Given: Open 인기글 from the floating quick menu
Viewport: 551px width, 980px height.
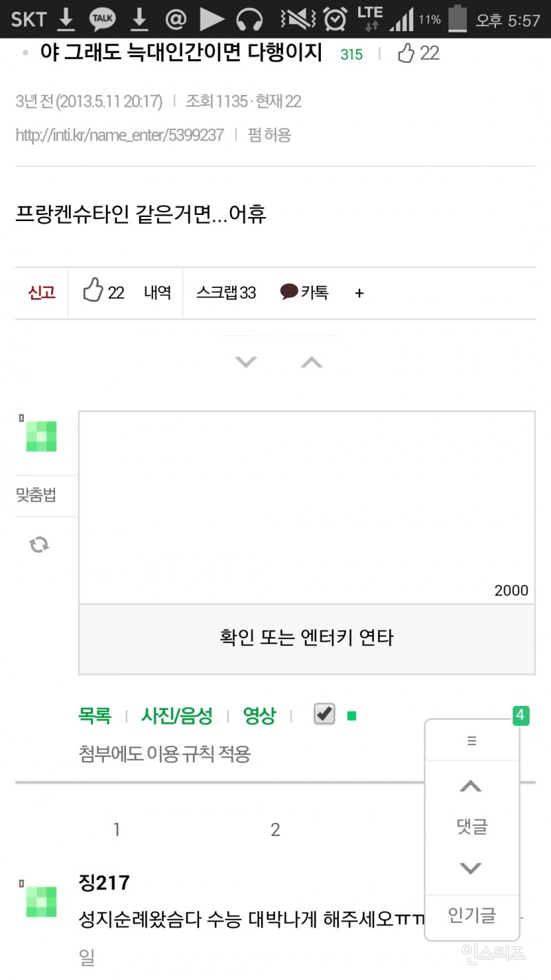Looking at the screenshot, I should pos(471,916).
